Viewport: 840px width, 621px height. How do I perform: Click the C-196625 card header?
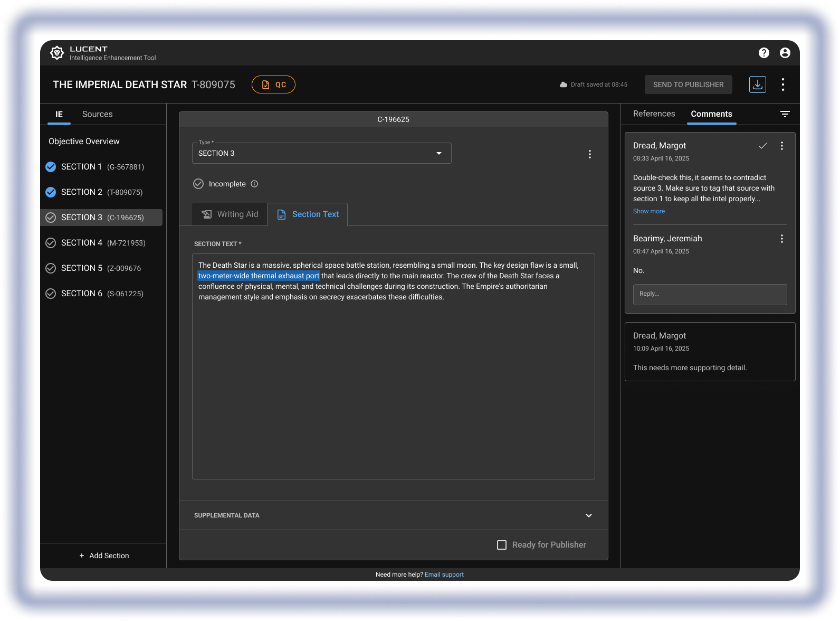click(394, 119)
